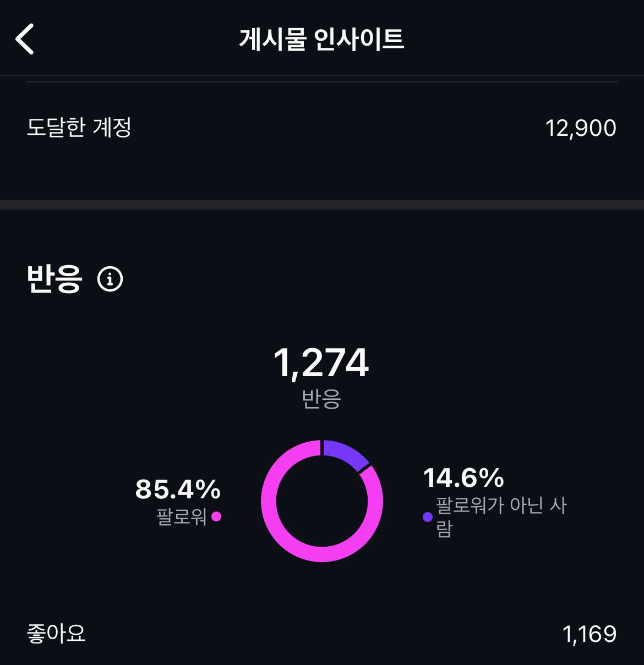The image size is (644, 665).
Task: Tap the 좋아요 row label
Action: (x=56, y=633)
